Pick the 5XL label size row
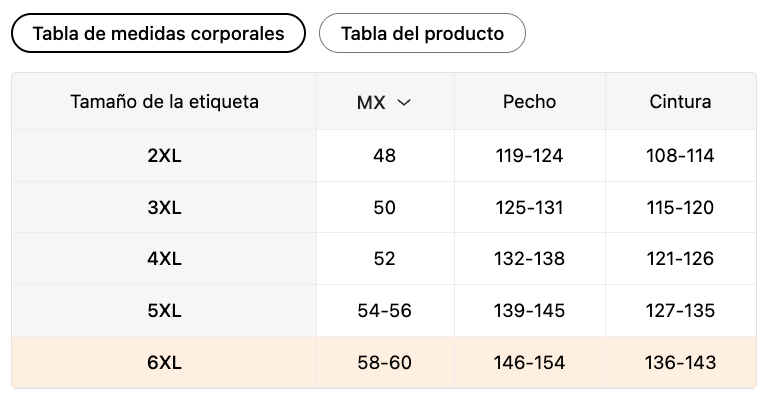 (x=164, y=311)
